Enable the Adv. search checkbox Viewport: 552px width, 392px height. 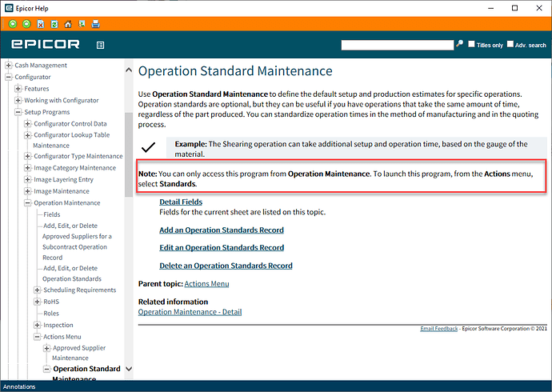pos(510,44)
